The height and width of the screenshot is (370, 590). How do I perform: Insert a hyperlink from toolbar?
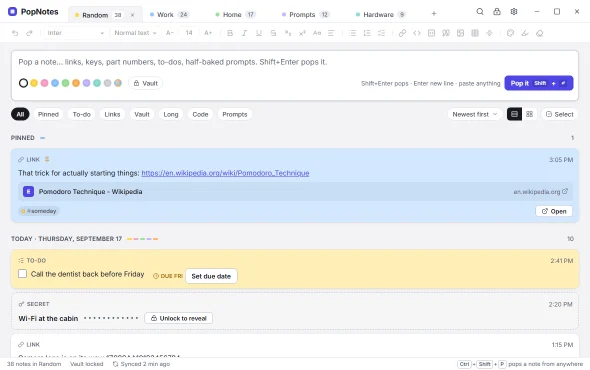(402, 33)
